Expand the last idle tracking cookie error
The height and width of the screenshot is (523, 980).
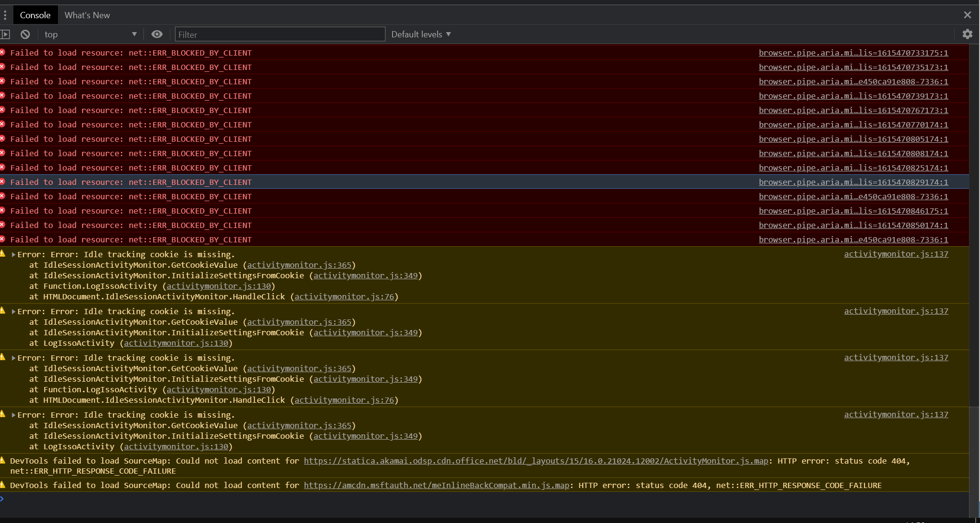13,415
